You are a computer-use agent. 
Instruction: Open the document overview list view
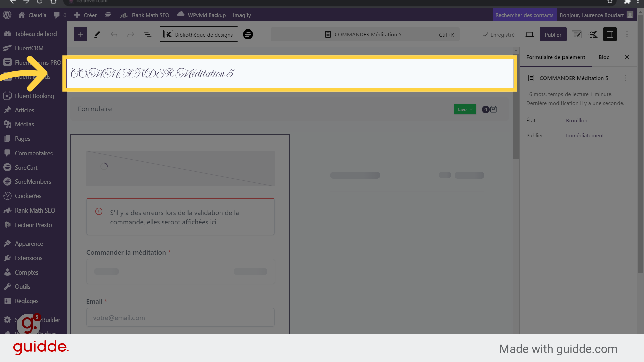(148, 34)
